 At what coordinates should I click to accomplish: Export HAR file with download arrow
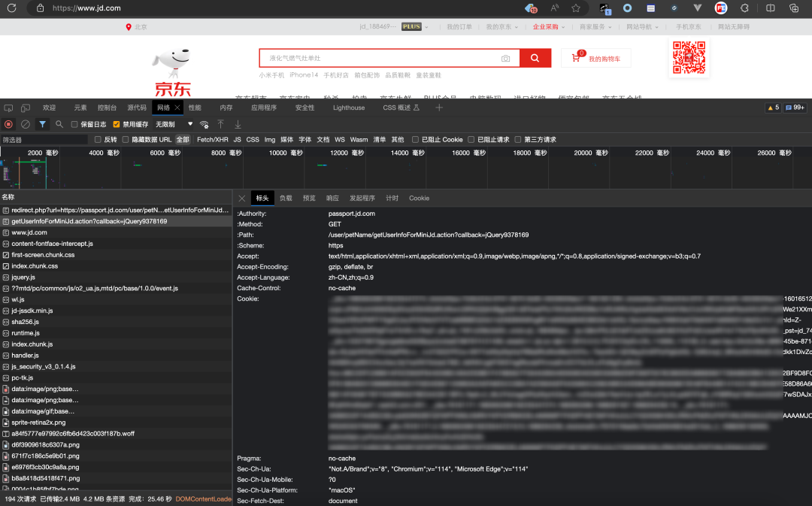pyautogui.click(x=238, y=124)
